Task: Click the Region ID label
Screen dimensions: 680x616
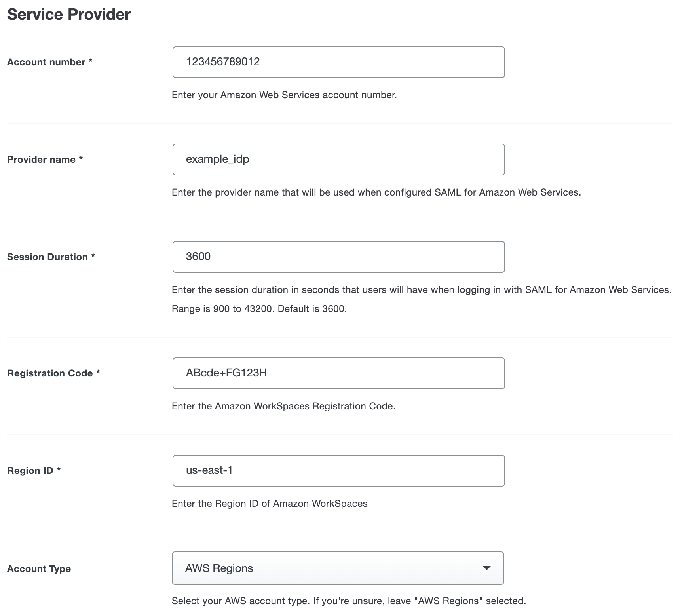Action: 30,470
